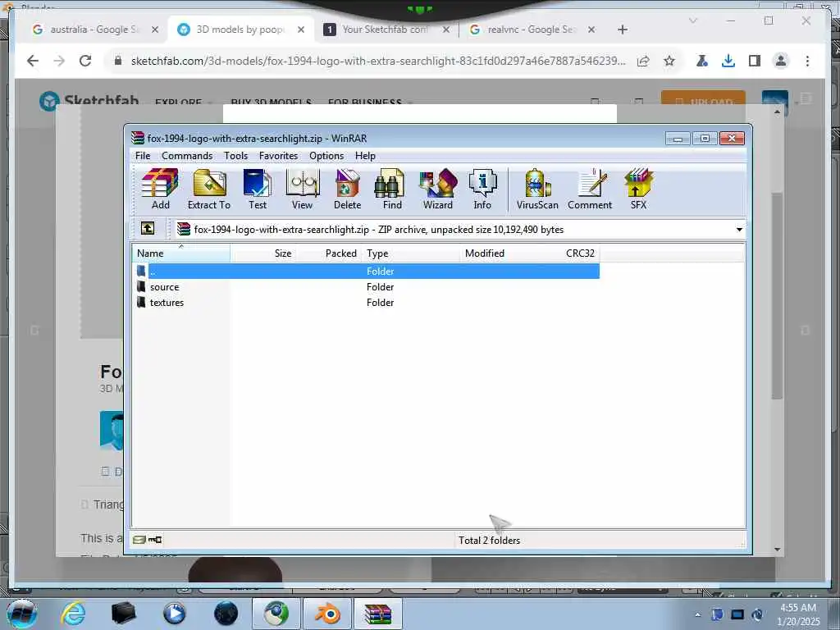This screenshot has width=840, height=630.
Task: Toggle the browser side panel
Action: (x=755, y=61)
